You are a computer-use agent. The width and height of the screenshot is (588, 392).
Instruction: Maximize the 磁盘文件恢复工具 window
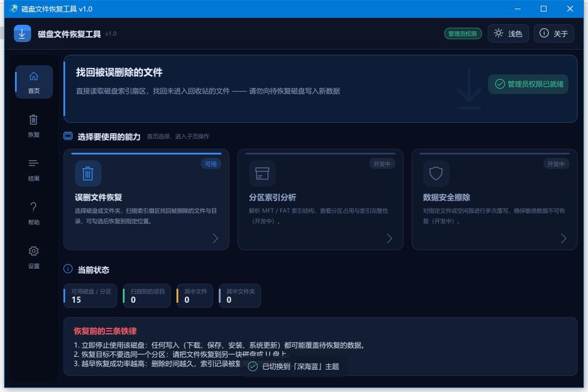pyautogui.click(x=544, y=9)
